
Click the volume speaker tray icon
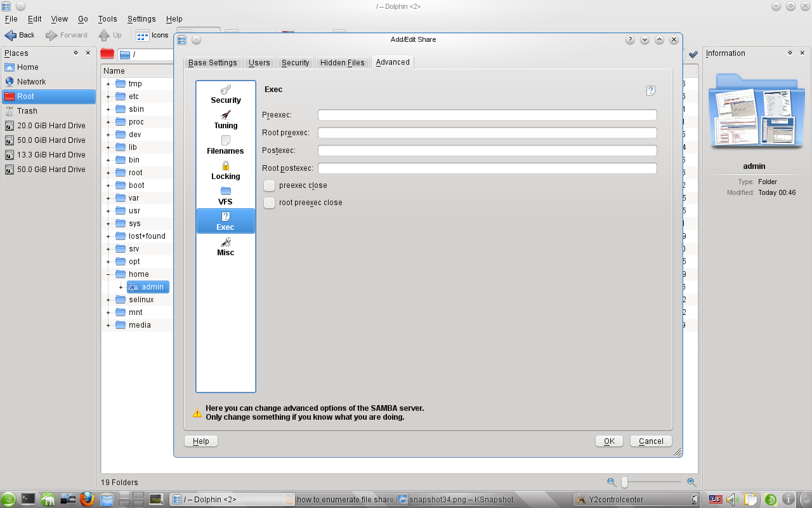(733, 500)
